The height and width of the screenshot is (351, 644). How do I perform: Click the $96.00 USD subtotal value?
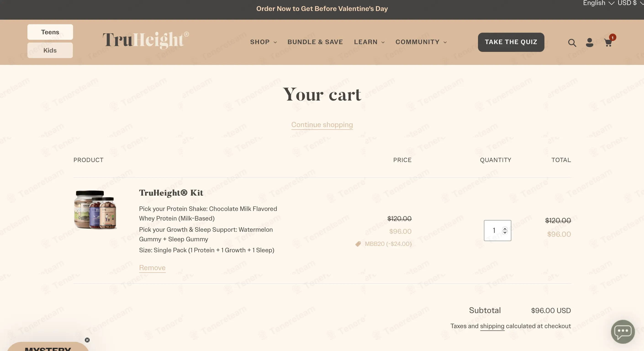coord(551,311)
